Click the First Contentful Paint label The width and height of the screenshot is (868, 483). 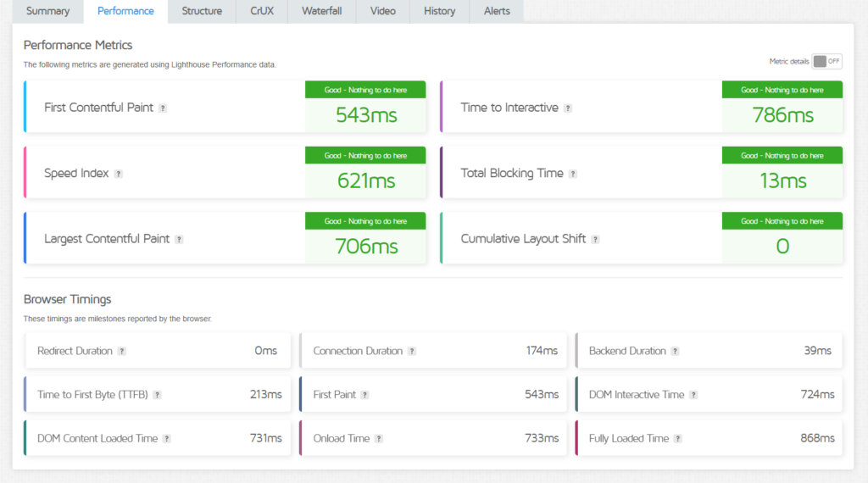(98, 108)
